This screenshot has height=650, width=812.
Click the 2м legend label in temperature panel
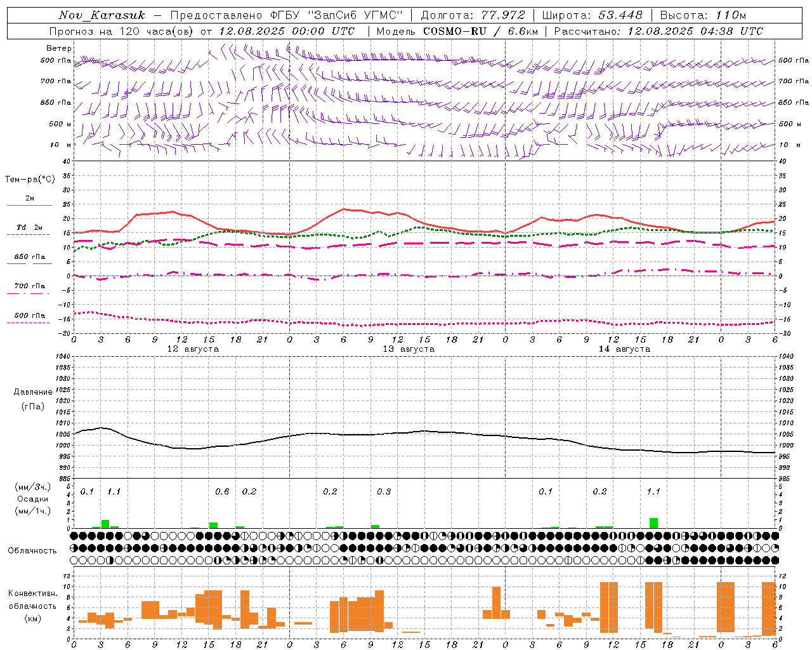pyautogui.click(x=30, y=198)
